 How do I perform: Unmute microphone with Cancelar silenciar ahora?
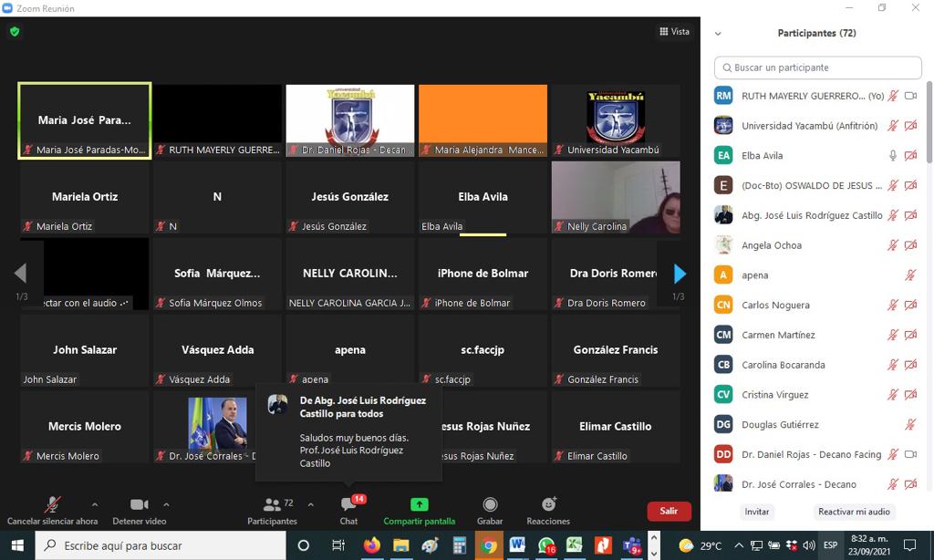53,505
